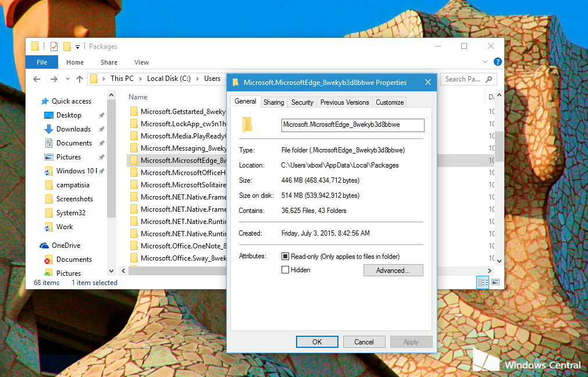Open Documents under OneDrive
Image resolution: width=588 pixels, height=377 pixels.
pyautogui.click(x=74, y=259)
